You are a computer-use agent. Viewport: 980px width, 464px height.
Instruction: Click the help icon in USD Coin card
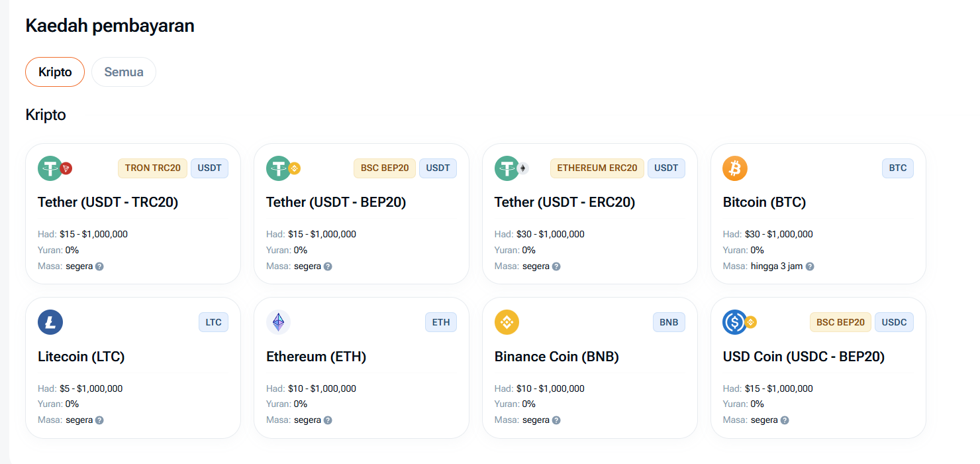click(x=785, y=420)
